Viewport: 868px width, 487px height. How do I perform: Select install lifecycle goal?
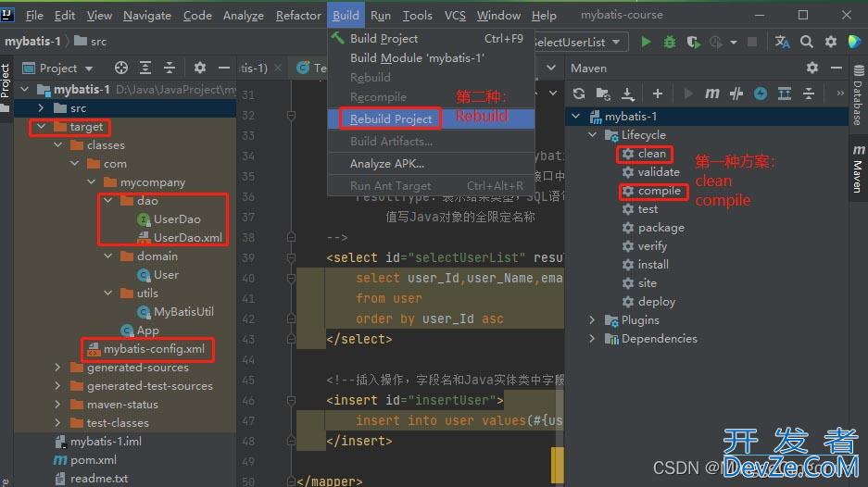[x=653, y=265]
